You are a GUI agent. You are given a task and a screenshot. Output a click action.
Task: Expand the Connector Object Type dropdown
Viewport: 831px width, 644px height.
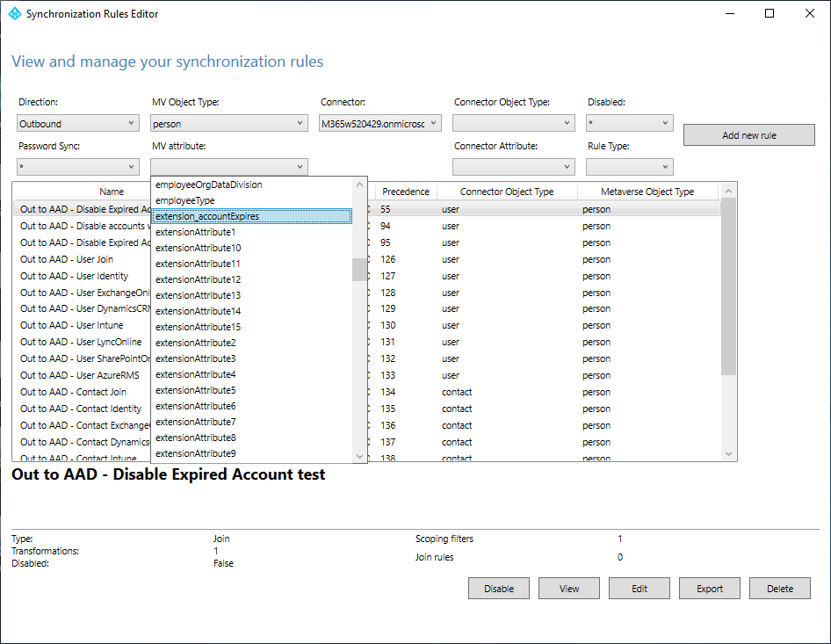(x=513, y=124)
